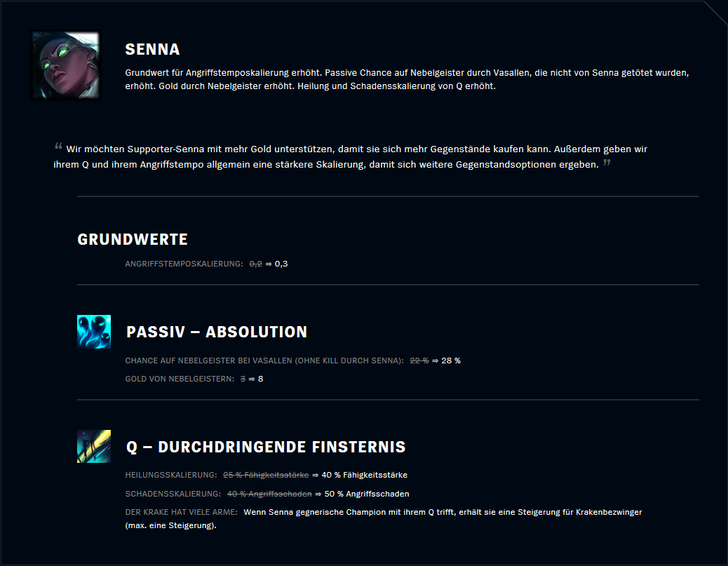The width and height of the screenshot is (728, 566).
Task: Click the Durchdringende Finsternis Q ability icon
Action: click(x=94, y=446)
